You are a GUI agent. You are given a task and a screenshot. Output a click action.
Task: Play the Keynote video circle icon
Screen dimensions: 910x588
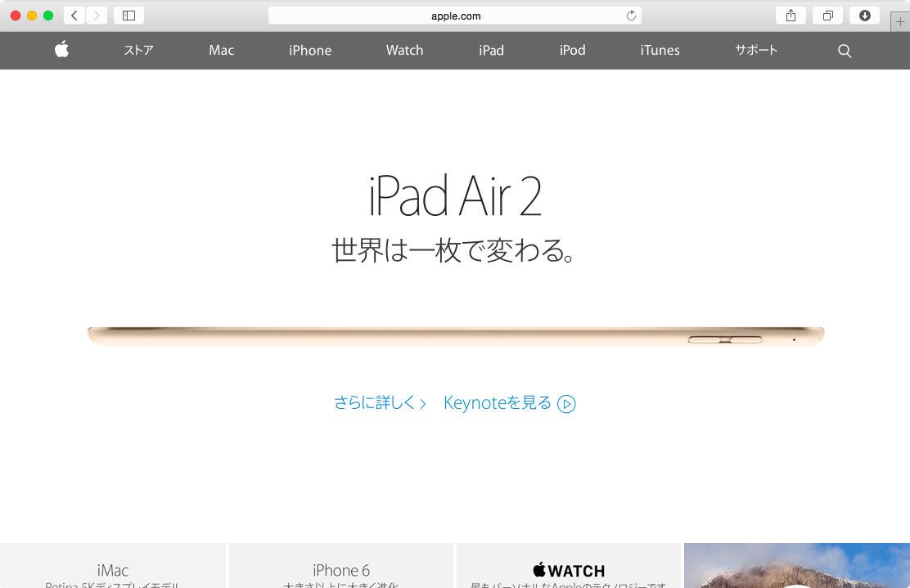click(566, 404)
